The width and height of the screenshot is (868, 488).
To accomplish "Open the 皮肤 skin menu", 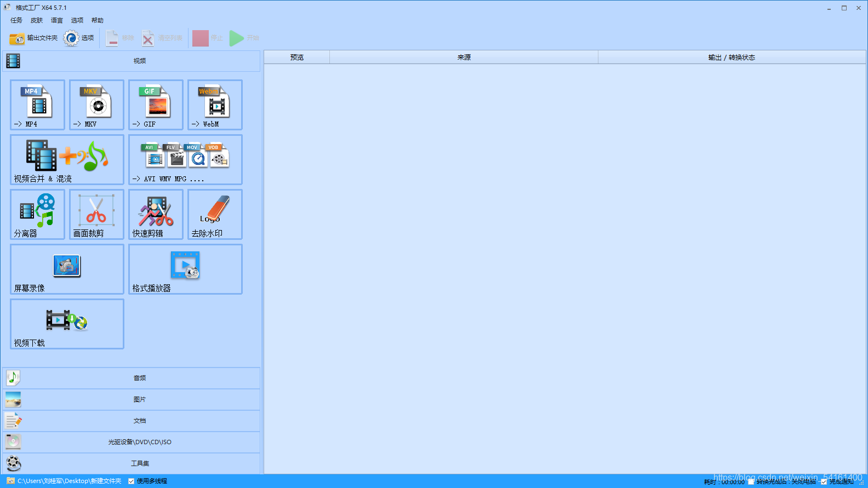I will click(x=37, y=20).
